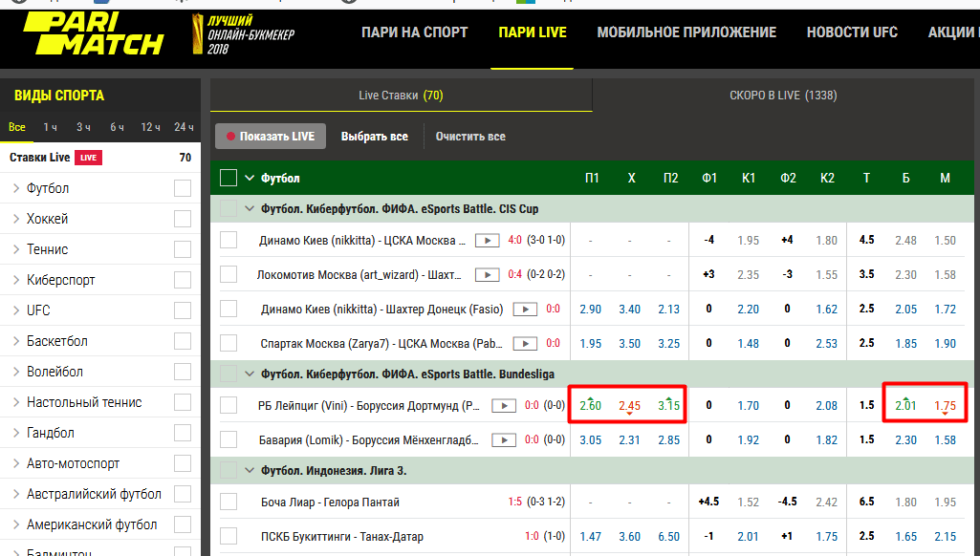Open АКЦИИ in the top menu
Screen dimensions: 980x556
953,32
